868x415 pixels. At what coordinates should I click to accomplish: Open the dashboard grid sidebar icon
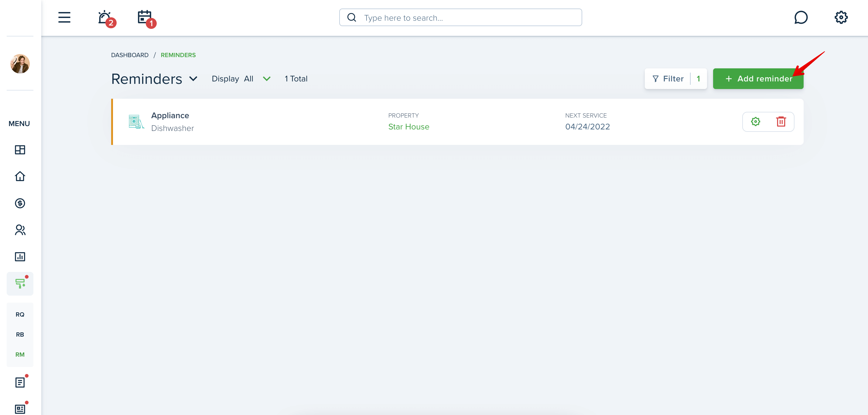point(20,149)
